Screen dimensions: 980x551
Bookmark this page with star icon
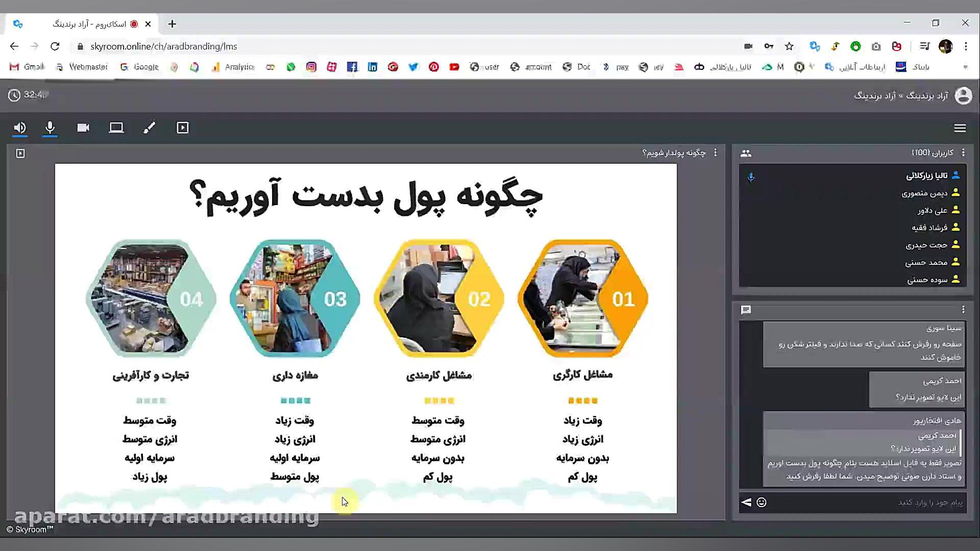click(x=789, y=46)
